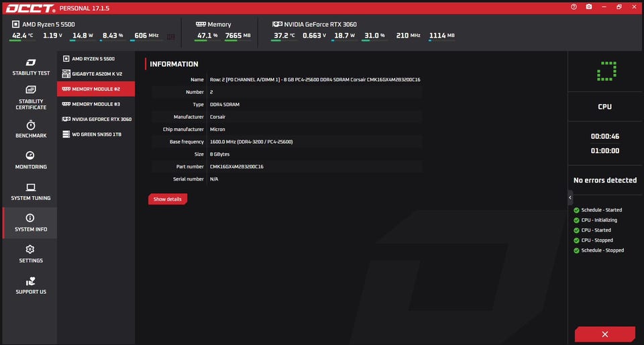Select AMD Ryzen 5 5500 device entry
This screenshot has width=644, height=345.
(x=96, y=59)
